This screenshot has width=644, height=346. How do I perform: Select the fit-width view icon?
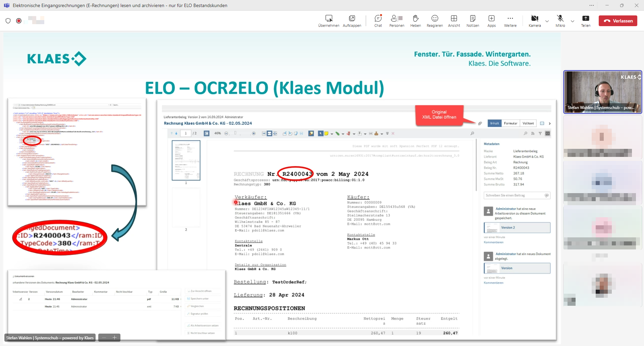pyautogui.click(x=269, y=133)
